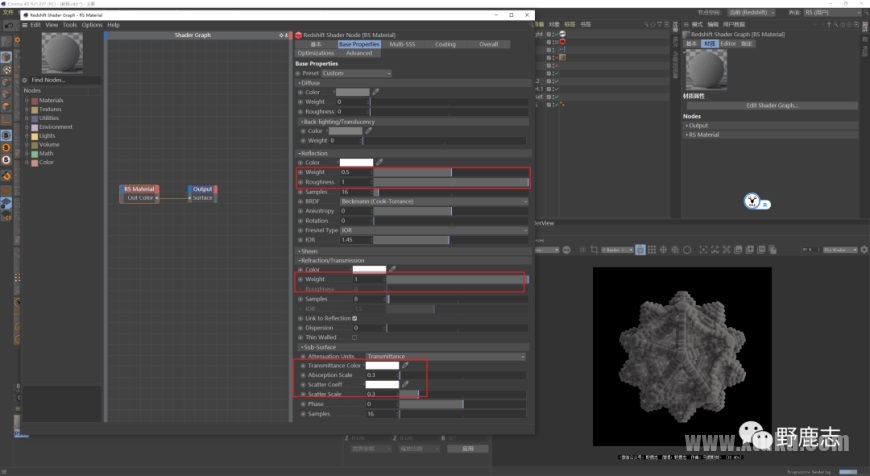Click the orange swirl icon in left toolbar
Screen dimensions: 870x476
click(x=7, y=176)
